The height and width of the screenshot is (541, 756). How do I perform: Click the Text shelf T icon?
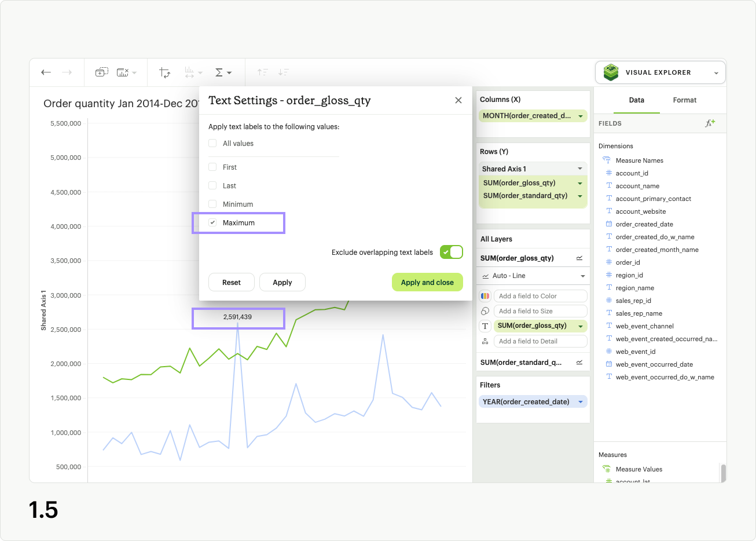[485, 326]
